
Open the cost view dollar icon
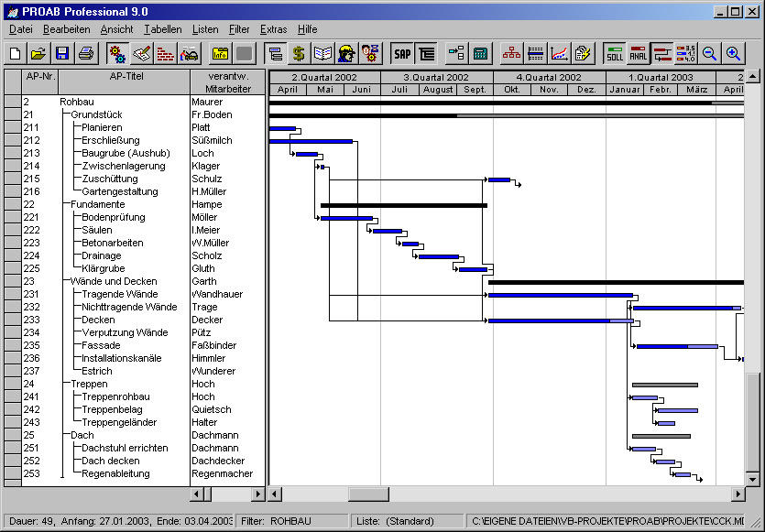pyautogui.click(x=299, y=53)
